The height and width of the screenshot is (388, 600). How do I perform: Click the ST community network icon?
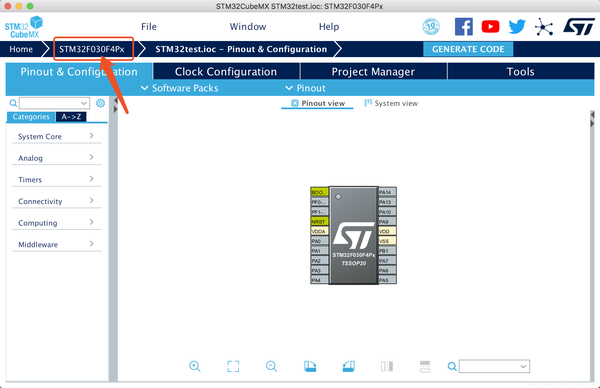pos(544,27)
